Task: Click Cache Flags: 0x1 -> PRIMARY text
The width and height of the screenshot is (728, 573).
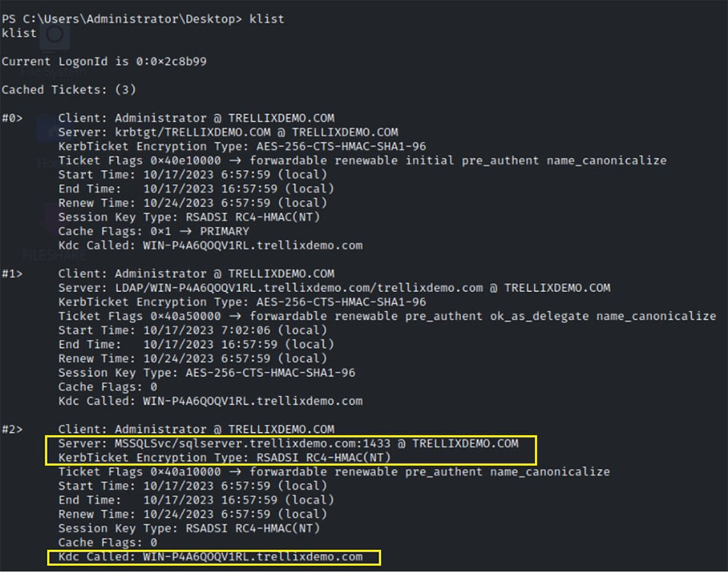Action: (x=154, y=231)
